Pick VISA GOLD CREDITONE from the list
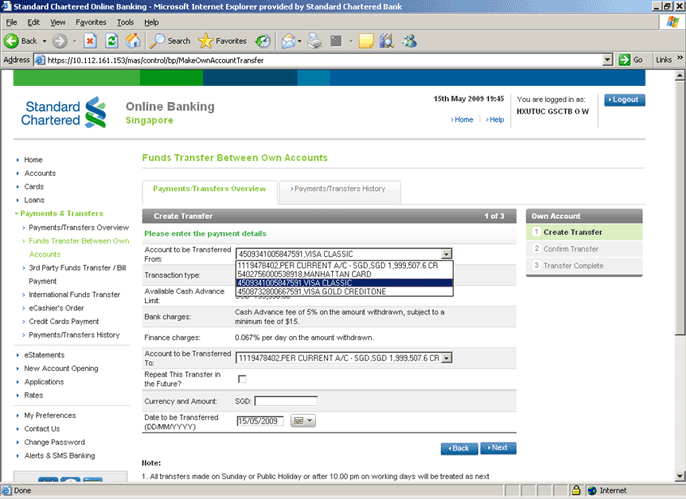The height and width of the screenshot is (499, 686). point(344,292)
